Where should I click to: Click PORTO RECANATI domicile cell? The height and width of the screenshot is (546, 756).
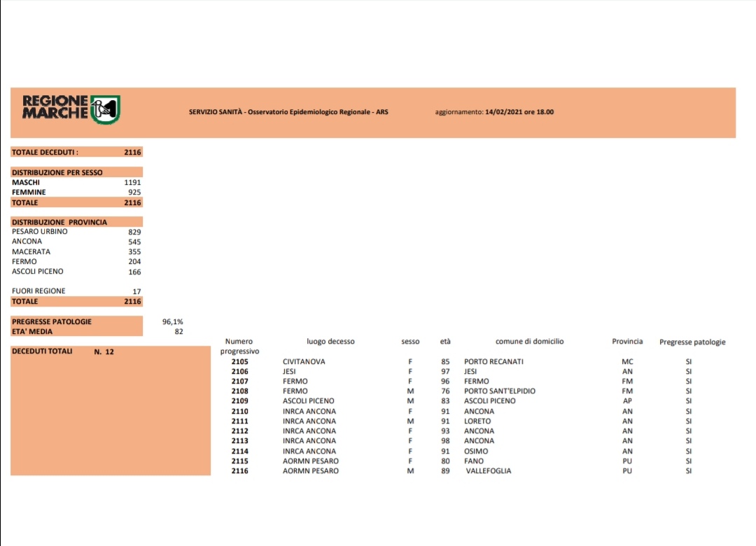(x=493, y=362)
